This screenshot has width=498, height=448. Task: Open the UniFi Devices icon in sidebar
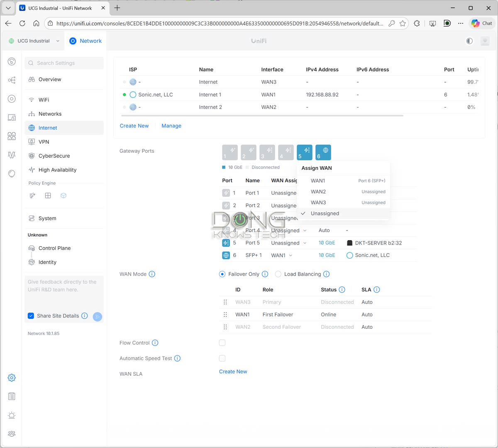click(11, 99)
